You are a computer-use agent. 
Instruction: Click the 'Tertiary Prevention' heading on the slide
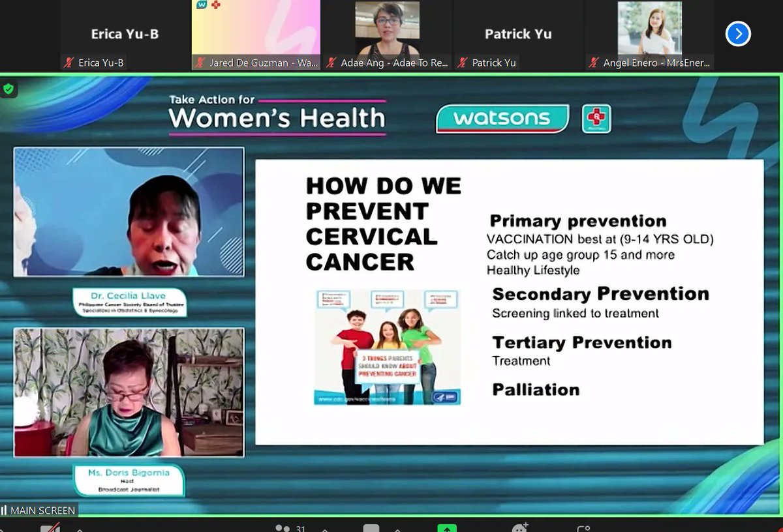pos(582,342)
